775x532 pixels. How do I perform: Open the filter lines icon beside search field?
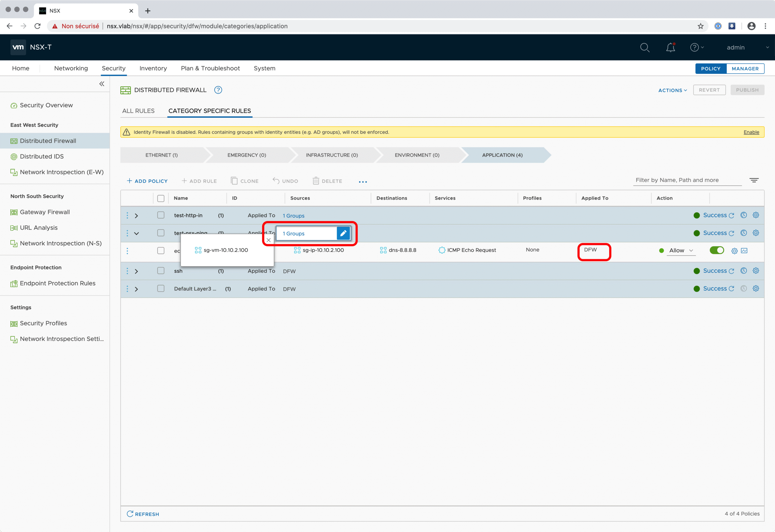754,180
